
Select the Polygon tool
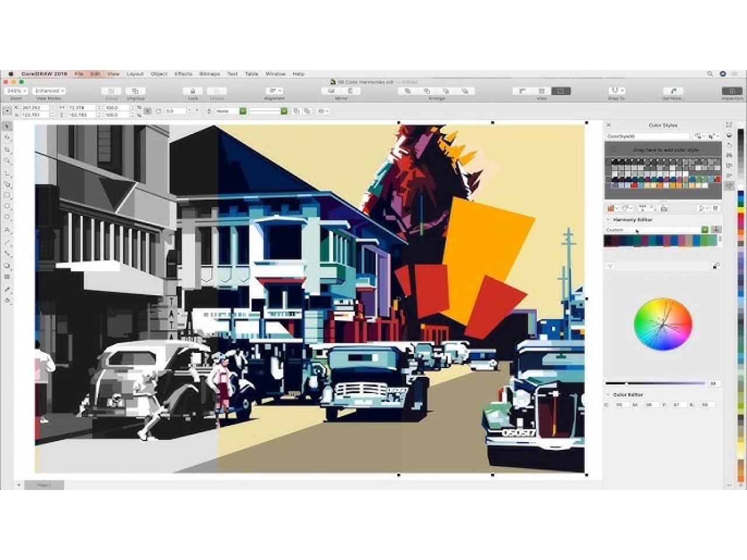(8, 218)
